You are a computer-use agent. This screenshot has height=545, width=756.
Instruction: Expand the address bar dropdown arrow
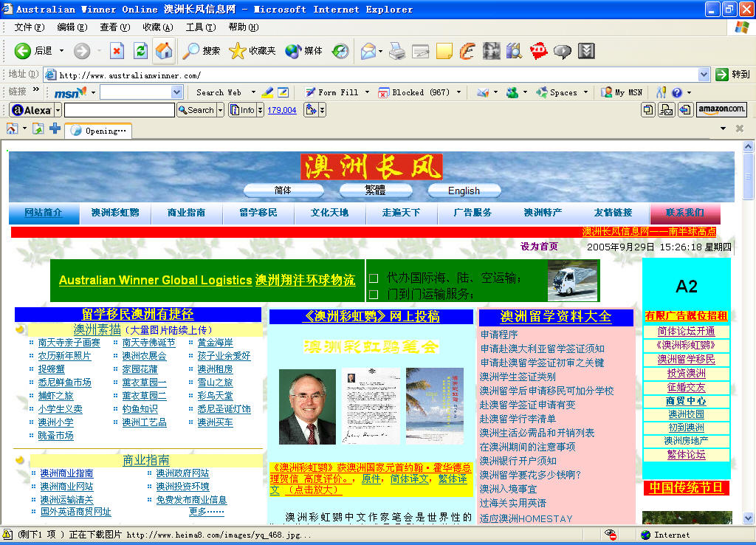[704, 75]
